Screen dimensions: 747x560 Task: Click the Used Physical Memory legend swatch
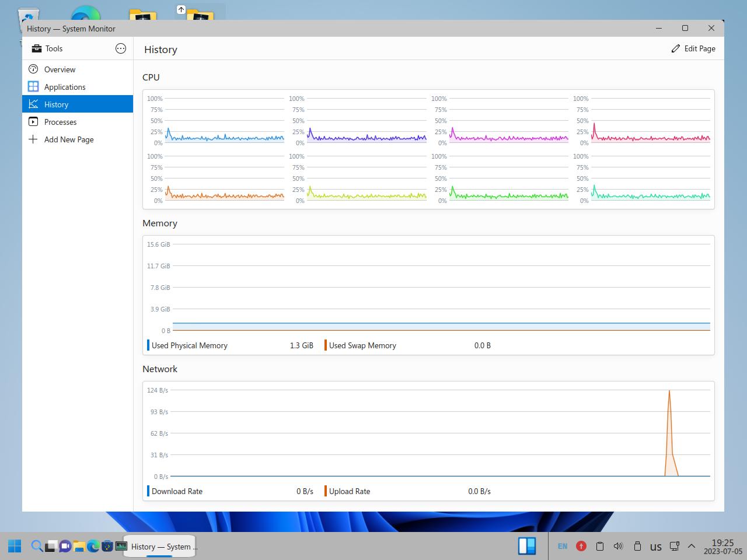point(148,345)
